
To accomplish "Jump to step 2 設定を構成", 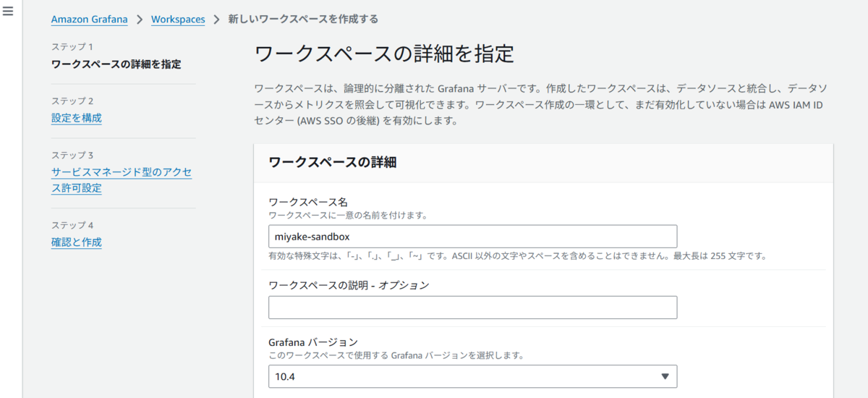I will pos(77,118).
